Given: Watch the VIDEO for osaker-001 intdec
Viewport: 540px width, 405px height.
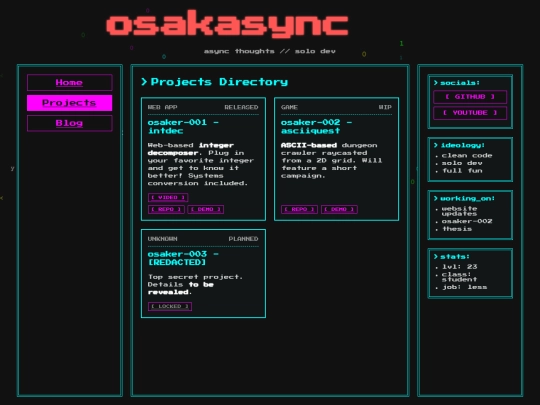Looking at the screenshot, I should coord(168,197).
